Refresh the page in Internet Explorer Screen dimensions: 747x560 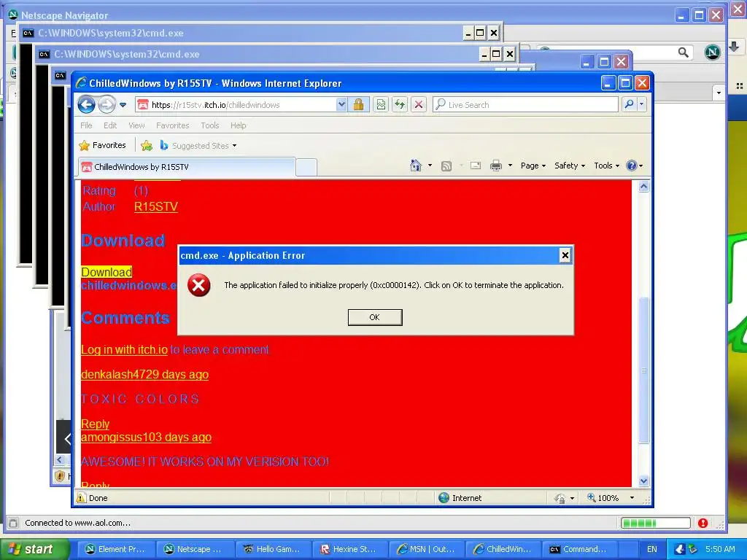tap(400, 104)
